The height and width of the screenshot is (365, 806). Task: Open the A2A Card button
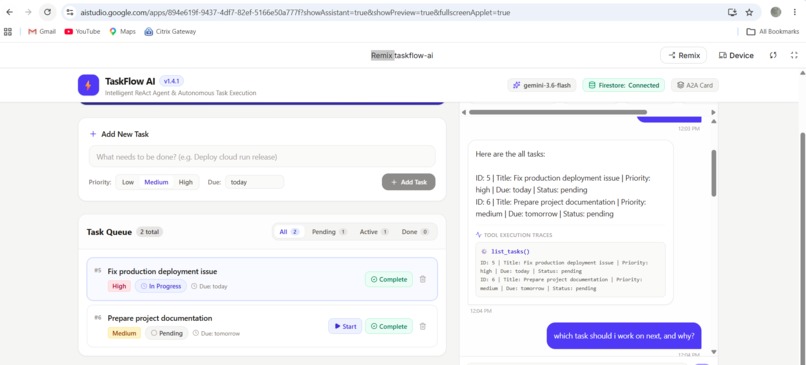(x=695, y=85)
